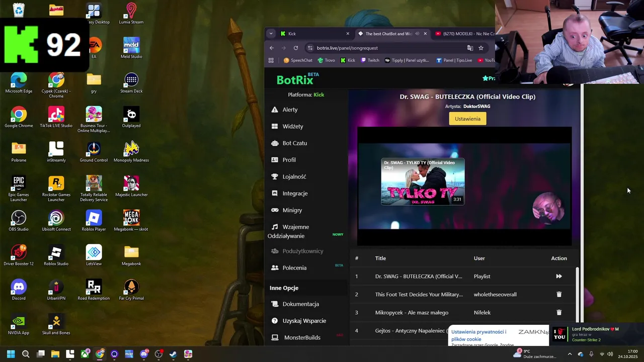644x362 pixels.
Task: Open the UrbanVPN desktop icon
Action: point(56,290)
